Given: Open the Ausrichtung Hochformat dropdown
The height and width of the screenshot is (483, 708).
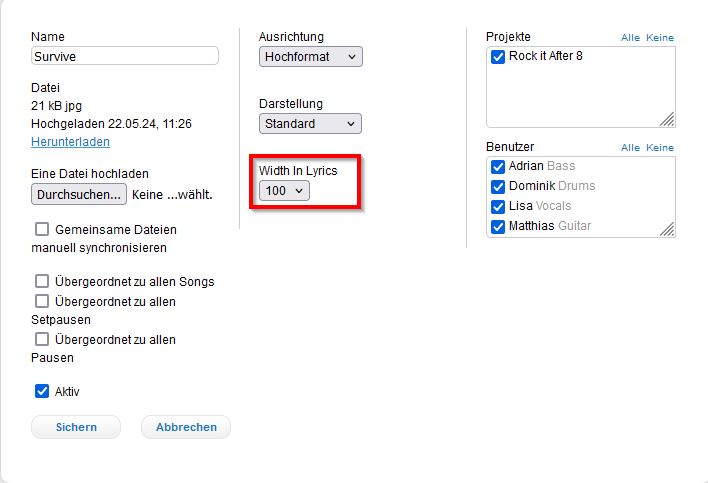Looking at the screenshot, I should [311, 57].
